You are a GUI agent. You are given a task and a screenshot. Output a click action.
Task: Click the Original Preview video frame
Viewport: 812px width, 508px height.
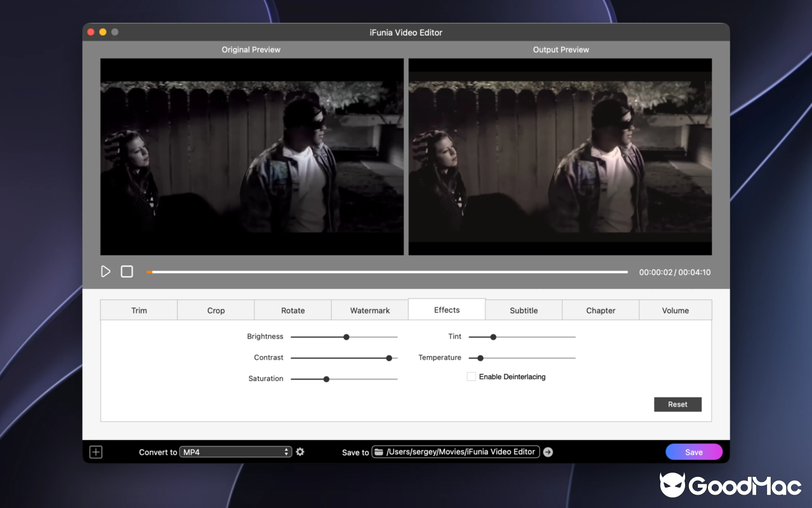point(252,157)
